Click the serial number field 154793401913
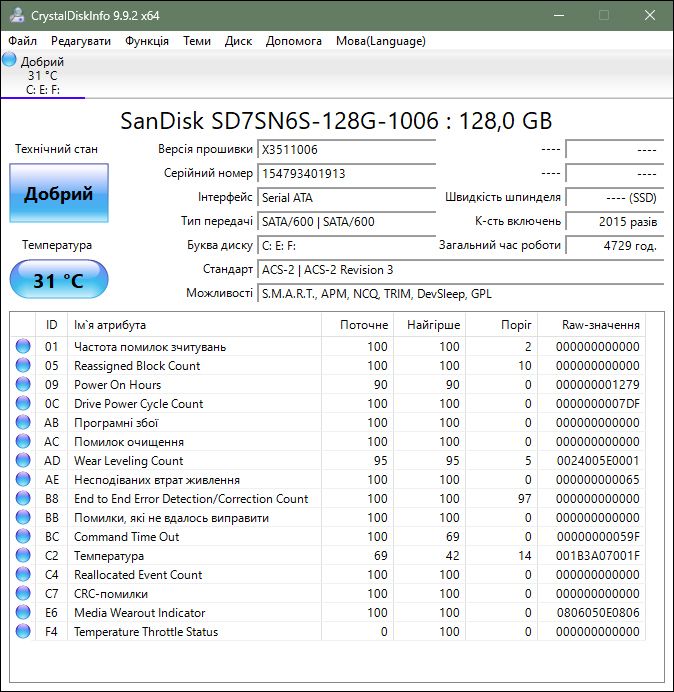The width and height of the screenshot is (674, 692). click(346, 173)
